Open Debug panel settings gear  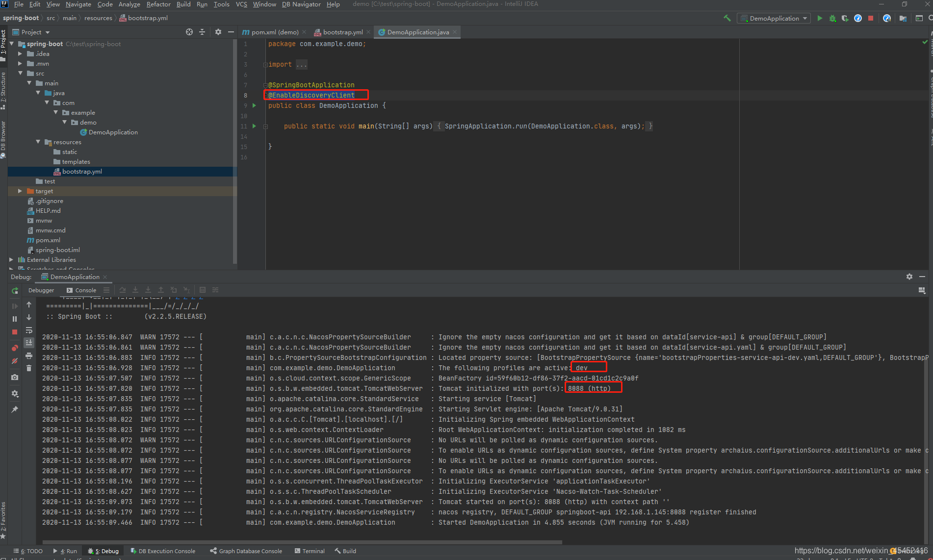click(x=909, y=277)
